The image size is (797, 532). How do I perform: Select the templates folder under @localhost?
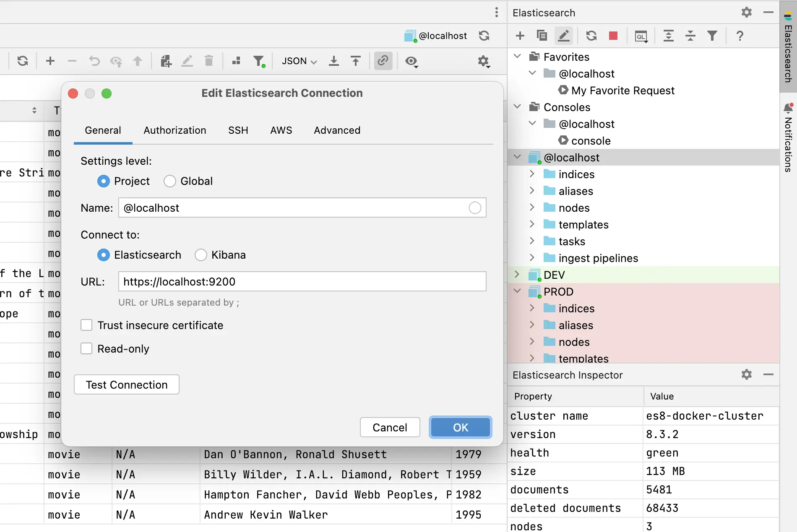coord(583,225)
